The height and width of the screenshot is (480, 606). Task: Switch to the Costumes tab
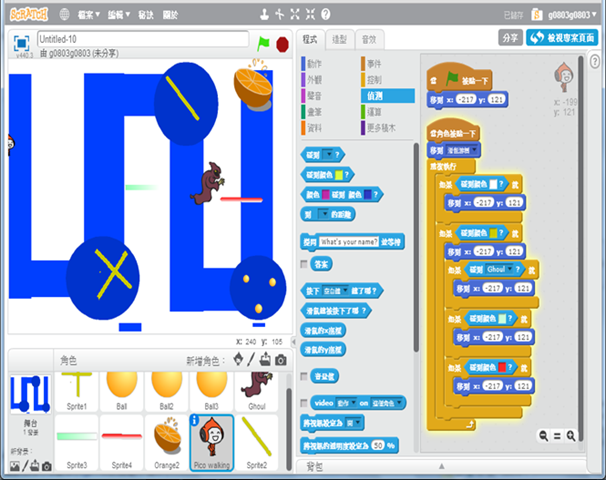340,39
